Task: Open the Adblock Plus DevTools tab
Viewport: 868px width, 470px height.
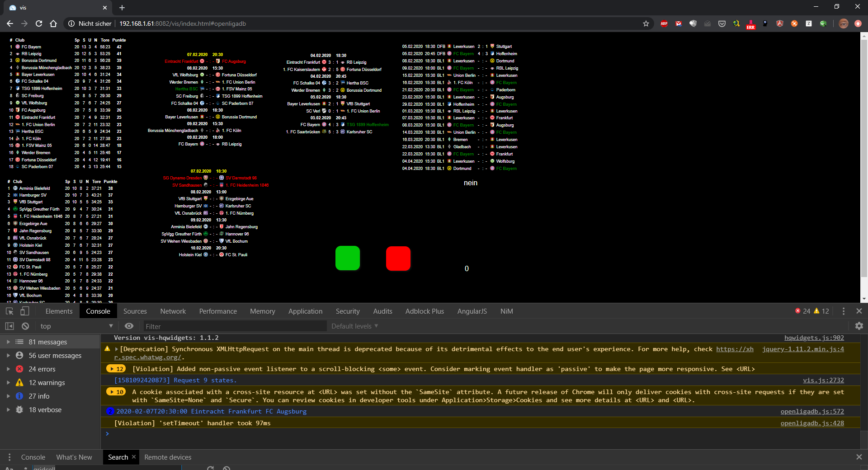Action: coord(425,311)
